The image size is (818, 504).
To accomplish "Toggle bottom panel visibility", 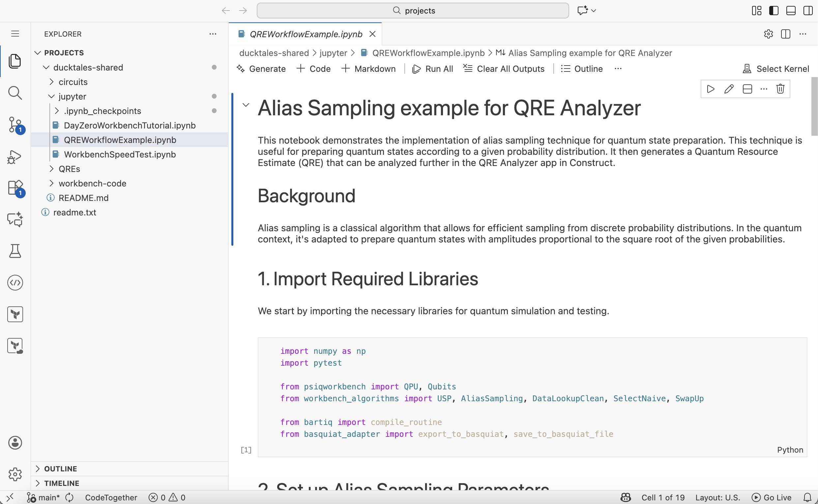I will click(791, 11).
